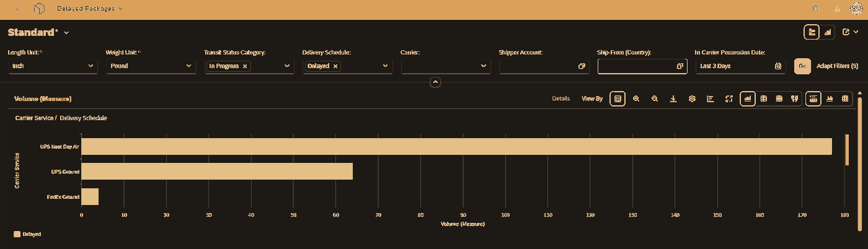Select the UPS Ground bar
The image size is (868, 249).
[x=217, y=172]
